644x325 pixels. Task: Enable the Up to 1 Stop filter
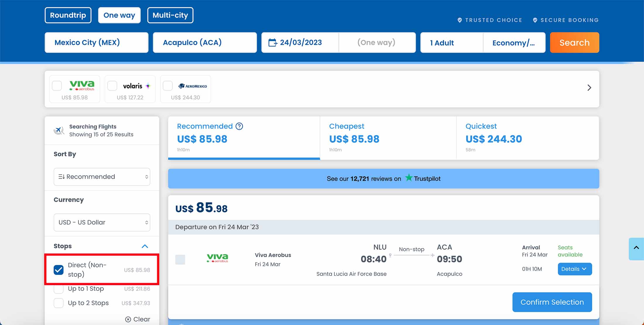59,289
